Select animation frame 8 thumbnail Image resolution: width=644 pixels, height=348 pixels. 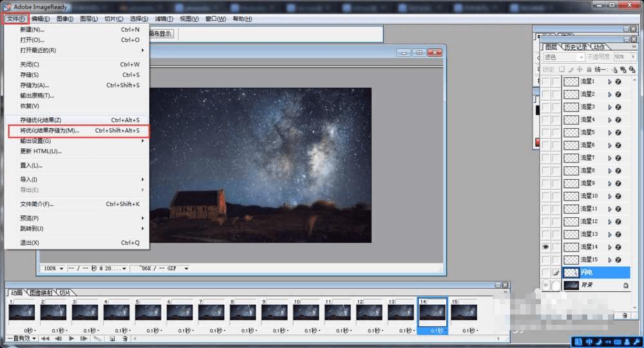[x=243, y=313]
